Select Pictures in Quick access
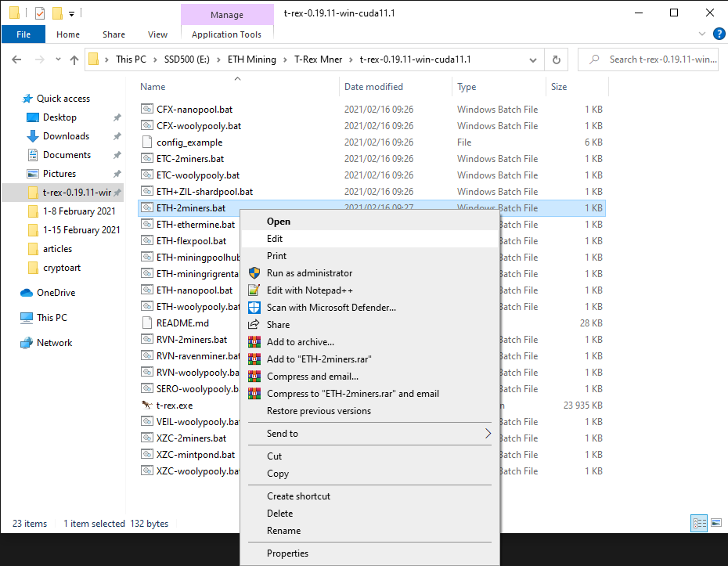 click(59, 174)
